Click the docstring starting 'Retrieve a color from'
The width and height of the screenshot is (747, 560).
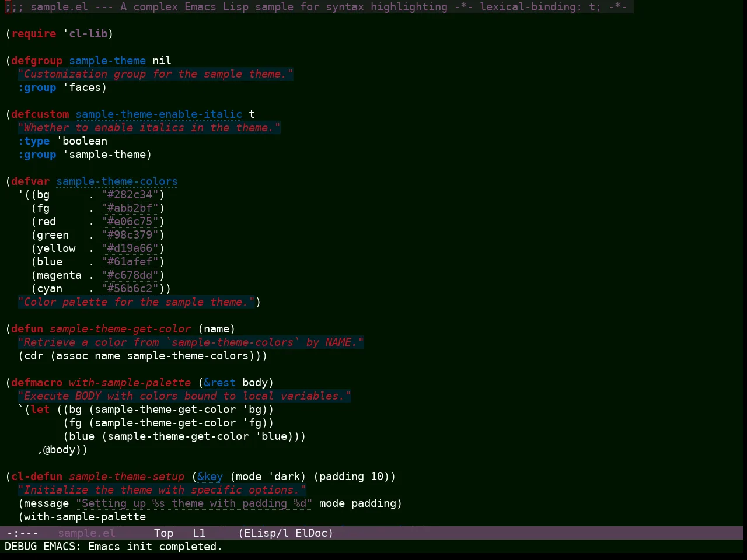point(191,342)
